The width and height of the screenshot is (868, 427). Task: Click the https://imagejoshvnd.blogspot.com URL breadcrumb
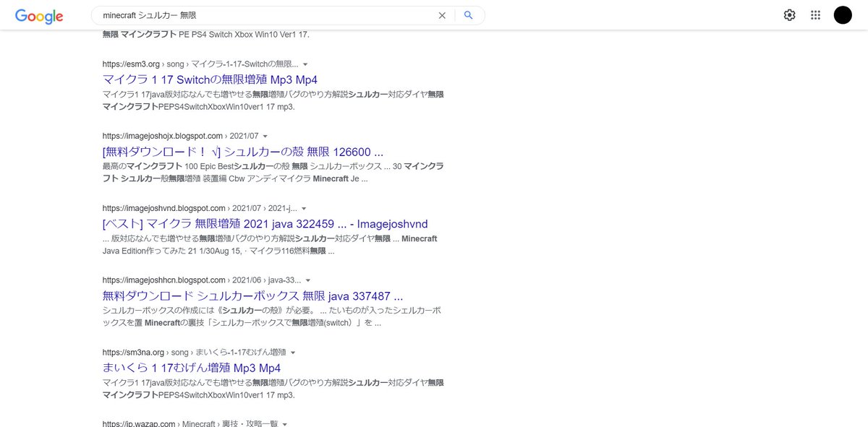point(200,208)
